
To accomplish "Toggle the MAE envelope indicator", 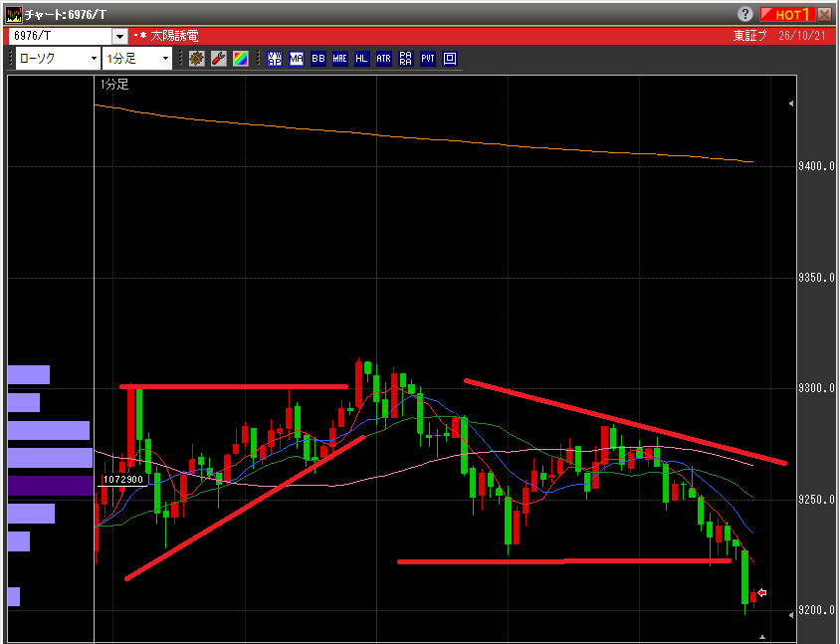I will 340,59.
